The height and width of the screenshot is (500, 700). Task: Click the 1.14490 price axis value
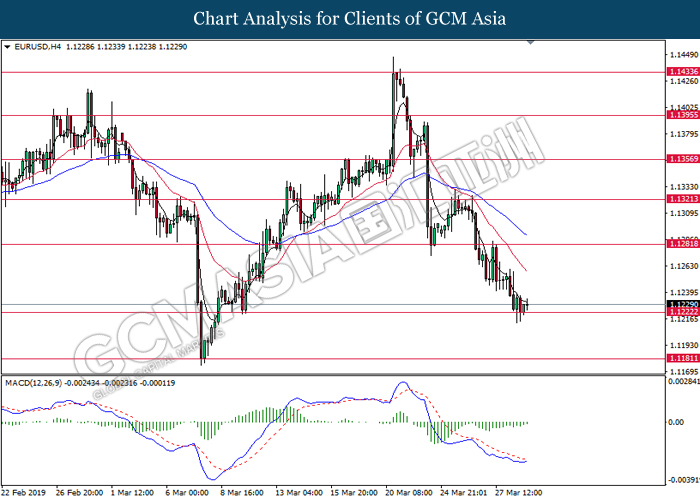click(684, 55)
